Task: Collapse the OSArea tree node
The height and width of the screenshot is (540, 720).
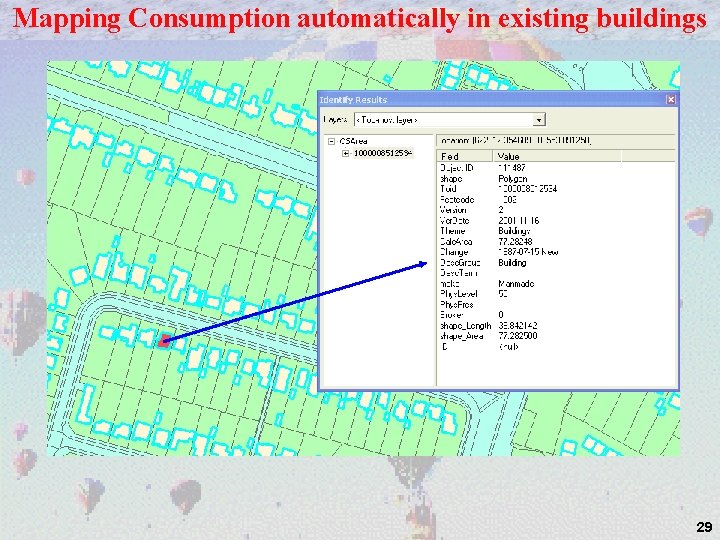Action: click(332, 141)
